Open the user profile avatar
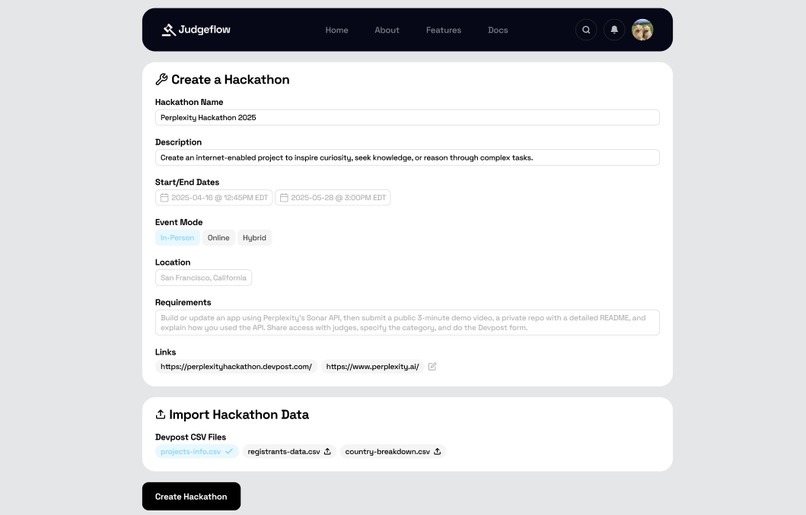Image resolution: width=806 pixels, height=515 pixels. pos(643,30)
